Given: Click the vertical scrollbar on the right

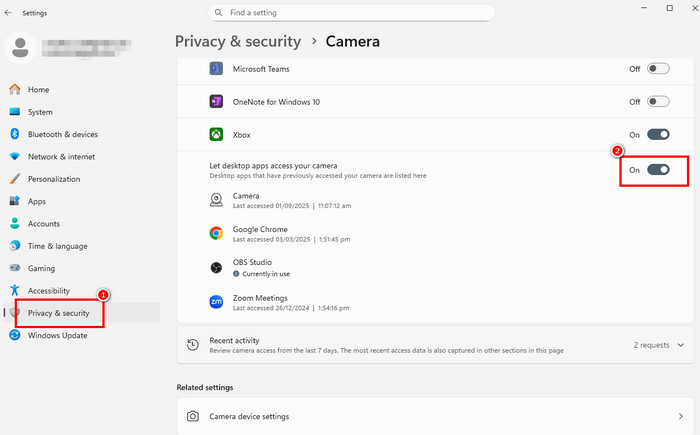Looking at the screenshot, I should [695, 200].
